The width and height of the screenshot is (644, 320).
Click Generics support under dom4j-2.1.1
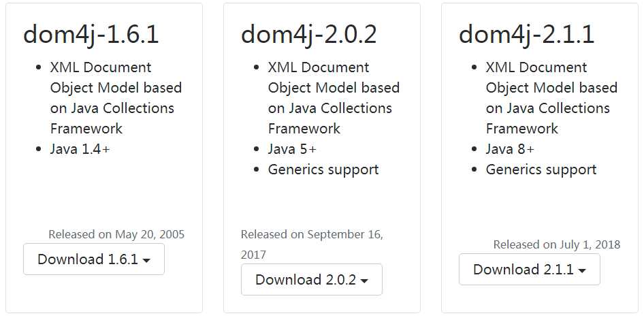541,170
